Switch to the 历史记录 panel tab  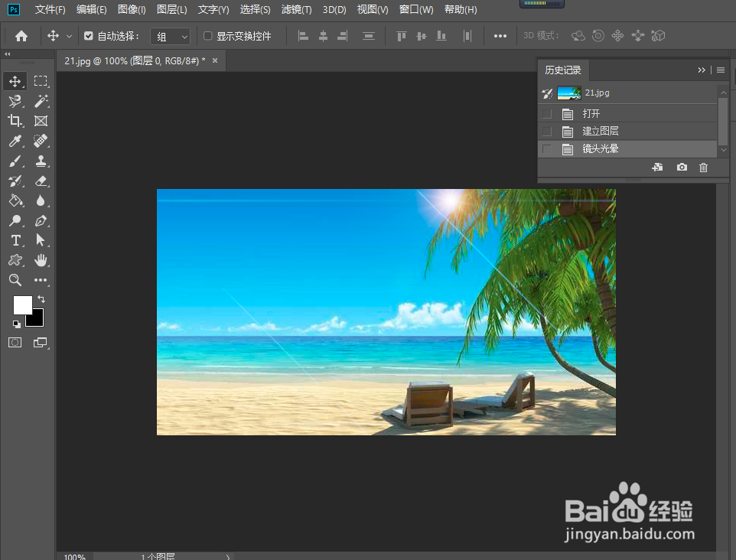[563, 70]
